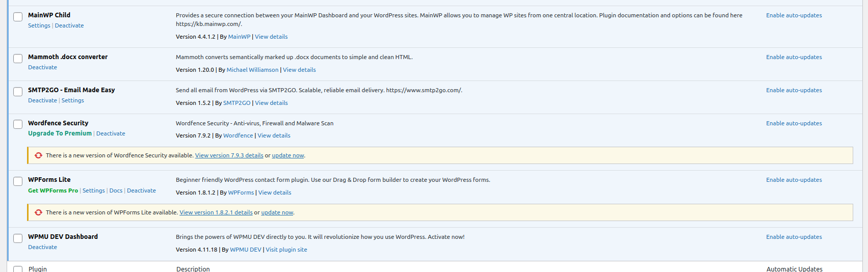Click Upgrade To Premium for Wordfence
868x272 pixels.
pyautogui.click(x=60, y=133)
